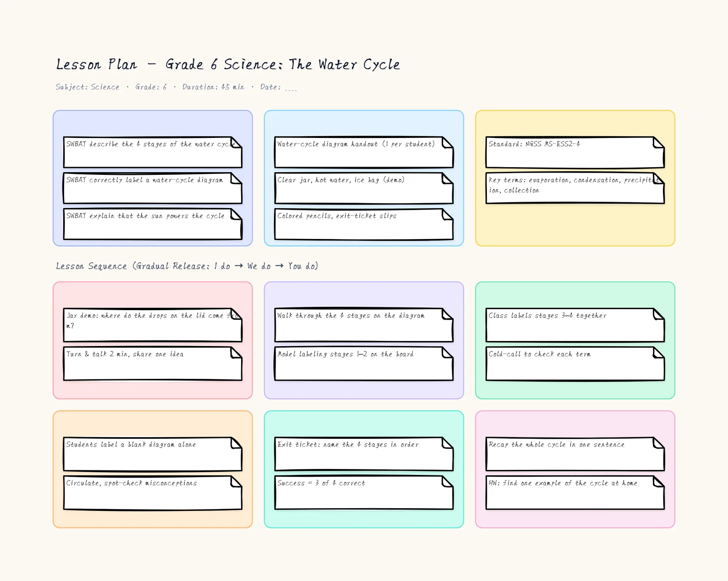The height and width of the screenshot is (581, 728).
Task: Select note 'Class labels stages 3–4 together'
Action: point(575,325)
